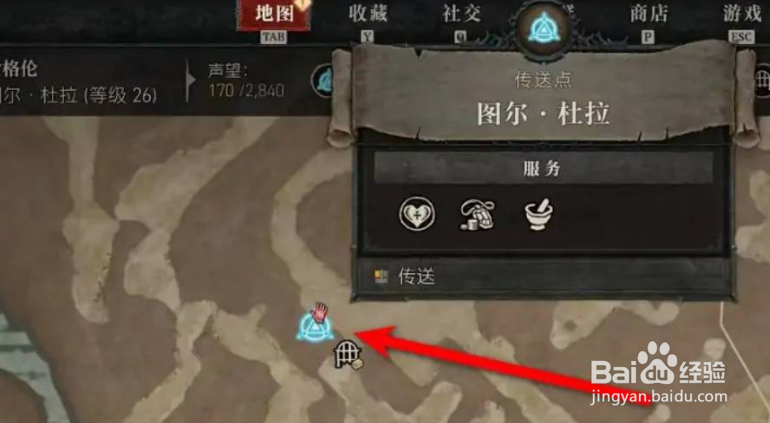770x423 pixels.
Task: Click the 图尔·杜拉 waypoint title banner
Action: click(543, 113)
